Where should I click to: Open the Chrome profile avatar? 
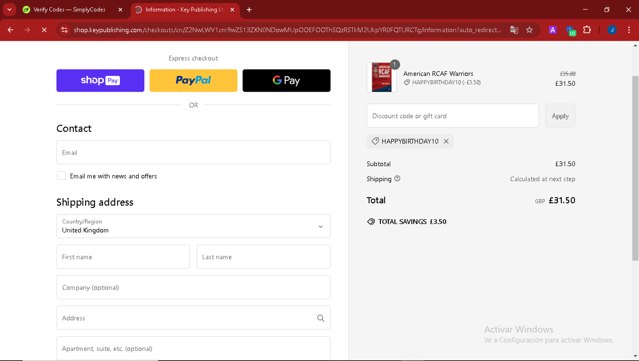pyautogui.click(x=612, y=30)
